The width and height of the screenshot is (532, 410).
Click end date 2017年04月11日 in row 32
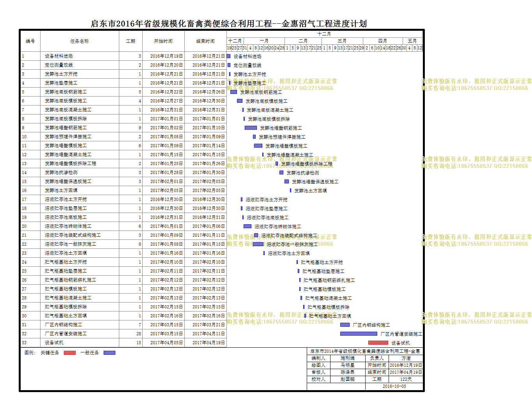click(209, 334)
